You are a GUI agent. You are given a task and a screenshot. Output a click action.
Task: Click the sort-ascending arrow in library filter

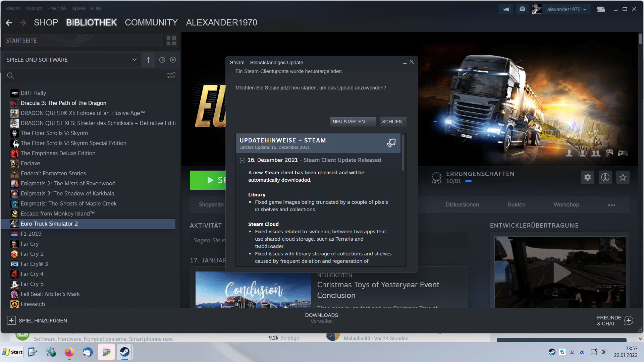click(149, 60)
